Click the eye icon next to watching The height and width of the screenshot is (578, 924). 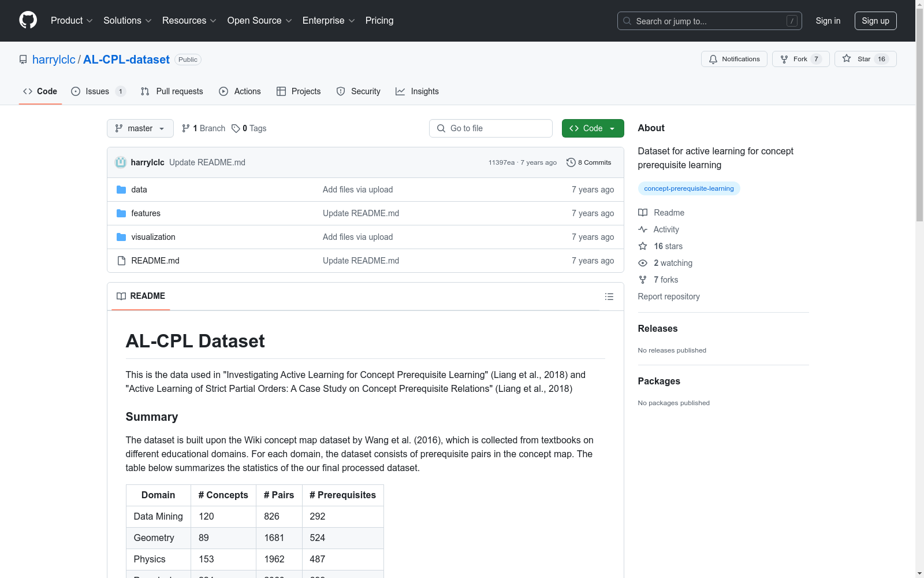[643, 263]
